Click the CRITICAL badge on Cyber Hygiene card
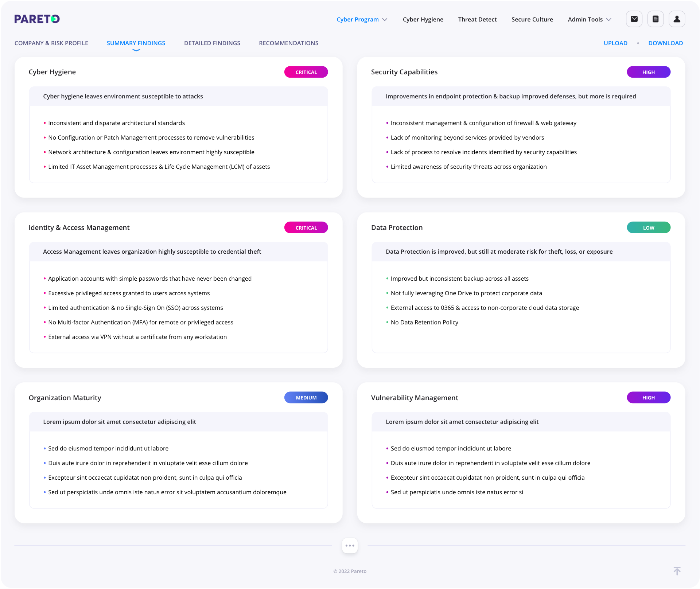The width and height of the screenshot is (700, 589). coord(306,72)
